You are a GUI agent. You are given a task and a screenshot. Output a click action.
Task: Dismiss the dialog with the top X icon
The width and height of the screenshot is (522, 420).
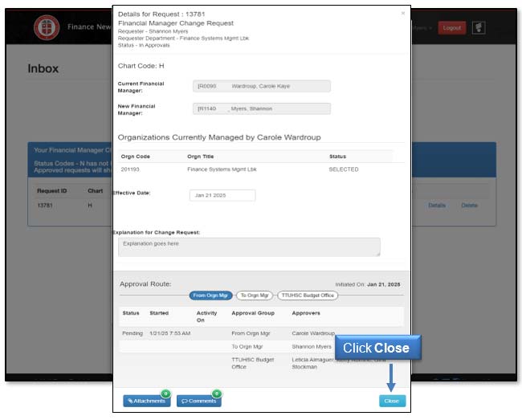(403, 14)
